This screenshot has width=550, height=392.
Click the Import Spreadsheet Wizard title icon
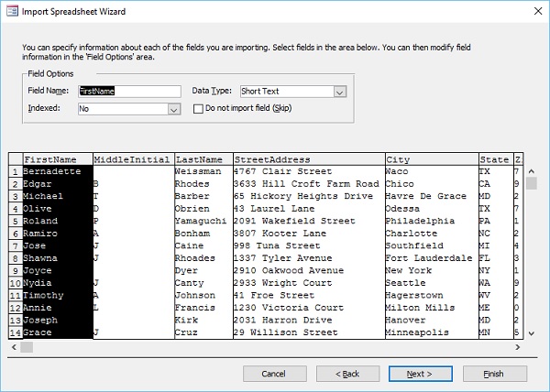(x=13, y=11)
